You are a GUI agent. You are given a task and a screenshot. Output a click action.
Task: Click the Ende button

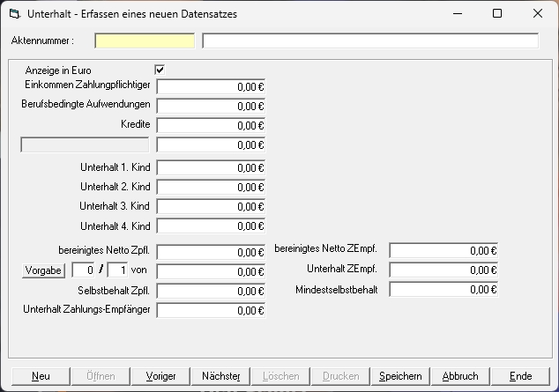click(520, 376)
